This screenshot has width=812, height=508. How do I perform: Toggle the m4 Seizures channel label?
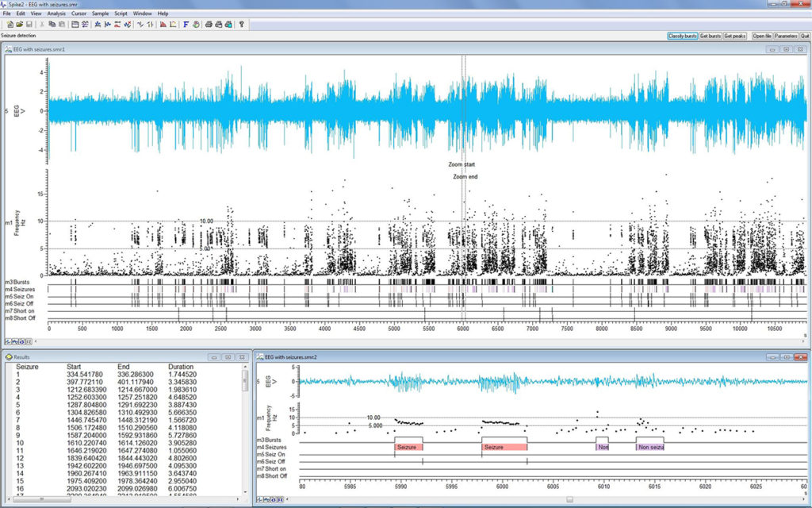21,290
